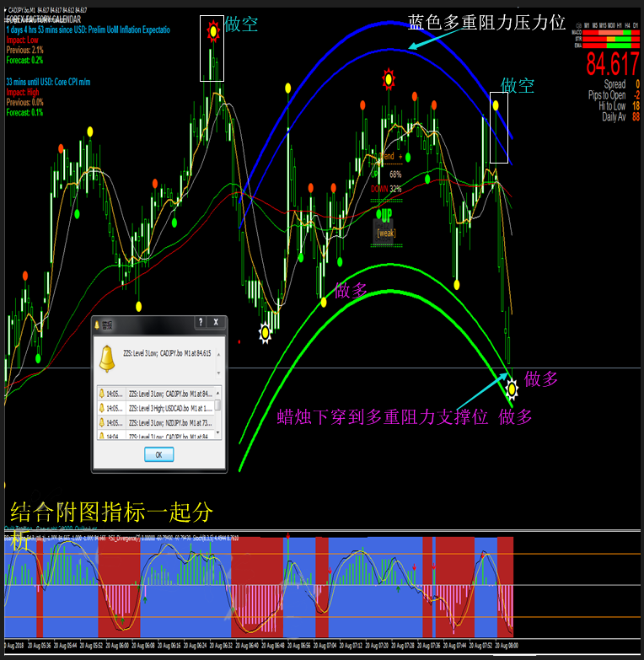Image resolution: width=644 pixels, height=660 pixels.
Task: Click the '20 Aug 08:00' time axis label
Action: click(x=507, y=646)
